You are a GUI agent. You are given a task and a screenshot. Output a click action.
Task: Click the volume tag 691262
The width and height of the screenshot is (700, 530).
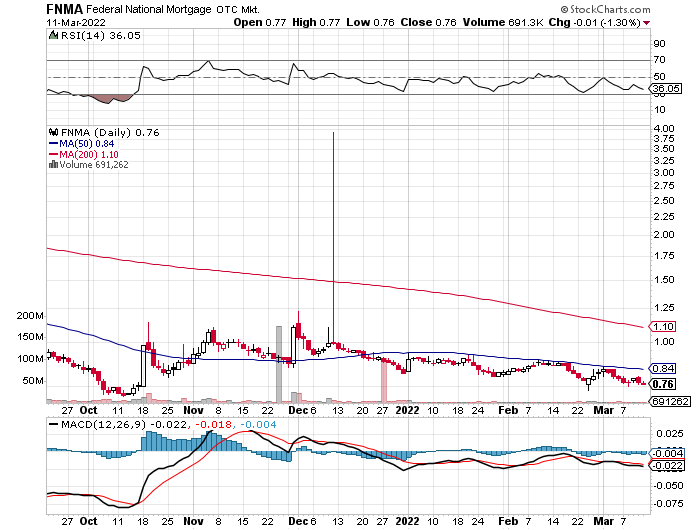coord(670,401)
